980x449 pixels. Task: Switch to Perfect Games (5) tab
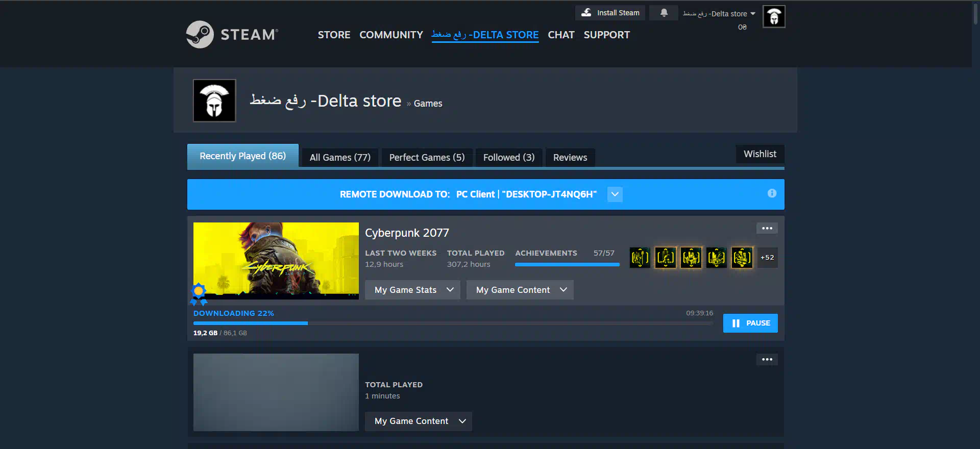tap(427, 158)
